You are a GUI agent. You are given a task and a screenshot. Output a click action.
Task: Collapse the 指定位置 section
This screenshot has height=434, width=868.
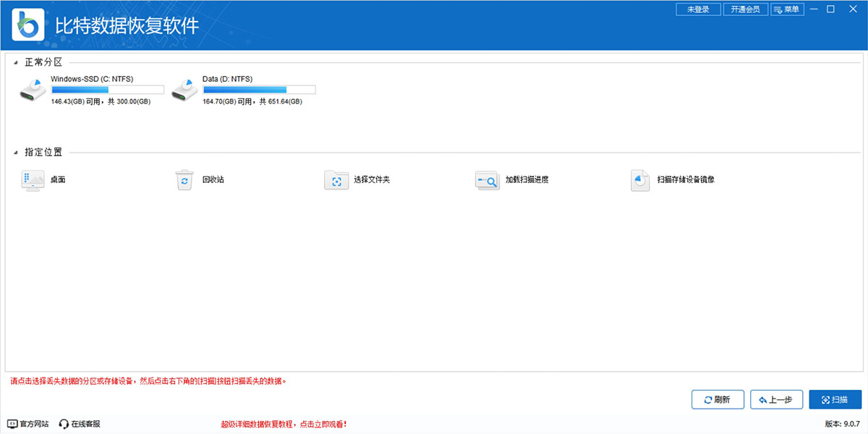tap(16, 153)
